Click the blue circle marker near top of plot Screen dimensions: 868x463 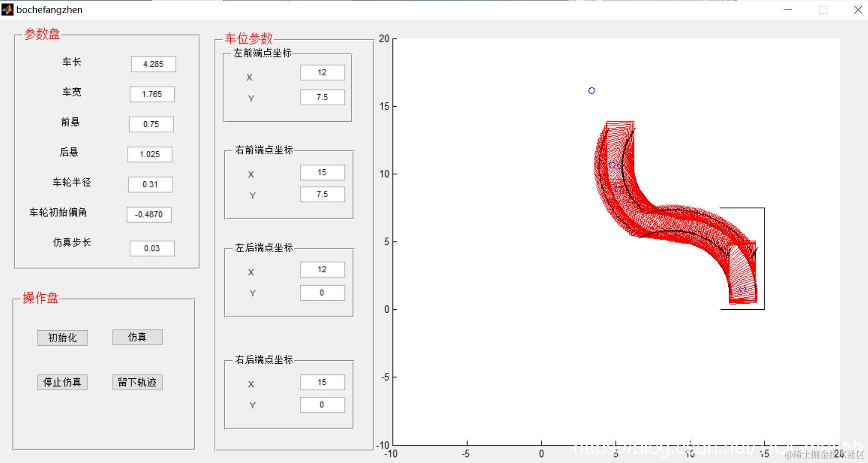[x=592, y=90]
